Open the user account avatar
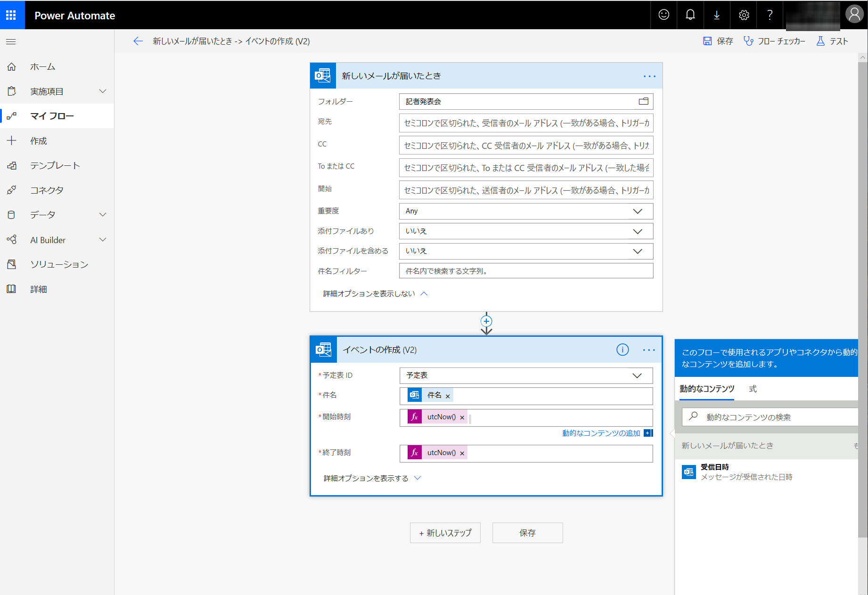 click(854, 14)
